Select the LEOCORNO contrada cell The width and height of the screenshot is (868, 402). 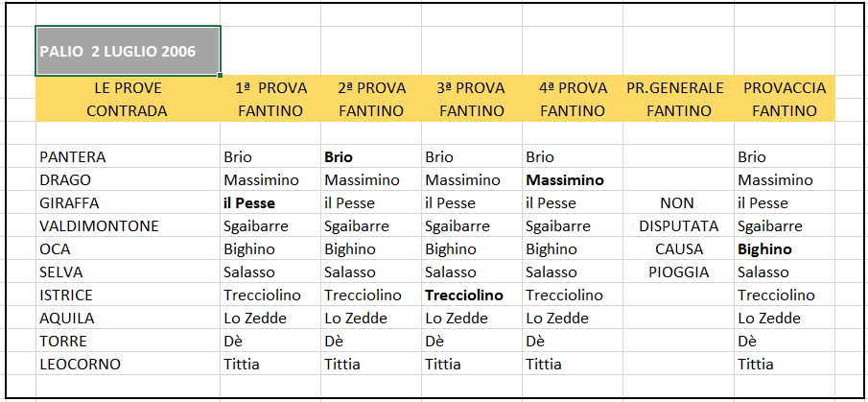pyautogui.click(x=128, y=365)
